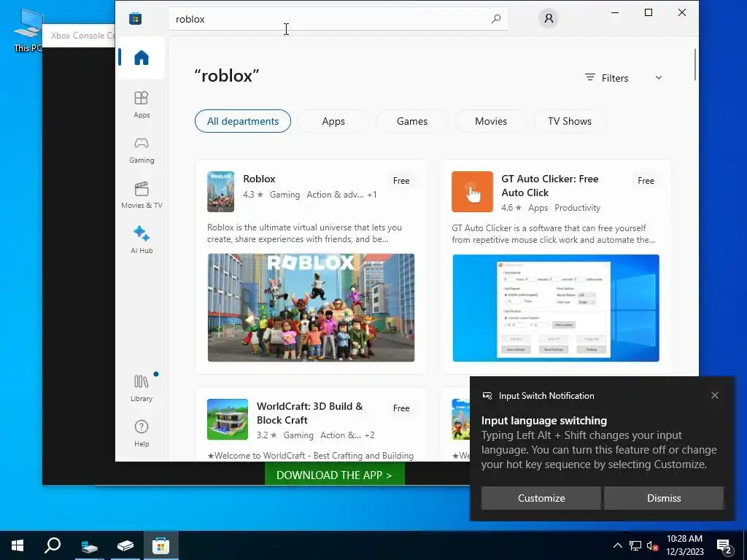
Task: Click the taskbar clock showing 10:28 AM
Action: tap(684, 545)
